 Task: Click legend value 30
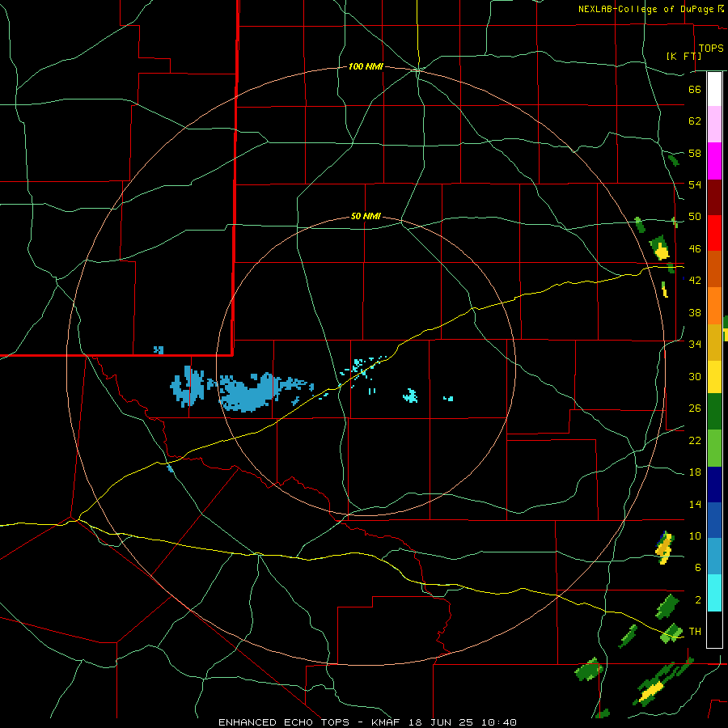pos(695,376)
